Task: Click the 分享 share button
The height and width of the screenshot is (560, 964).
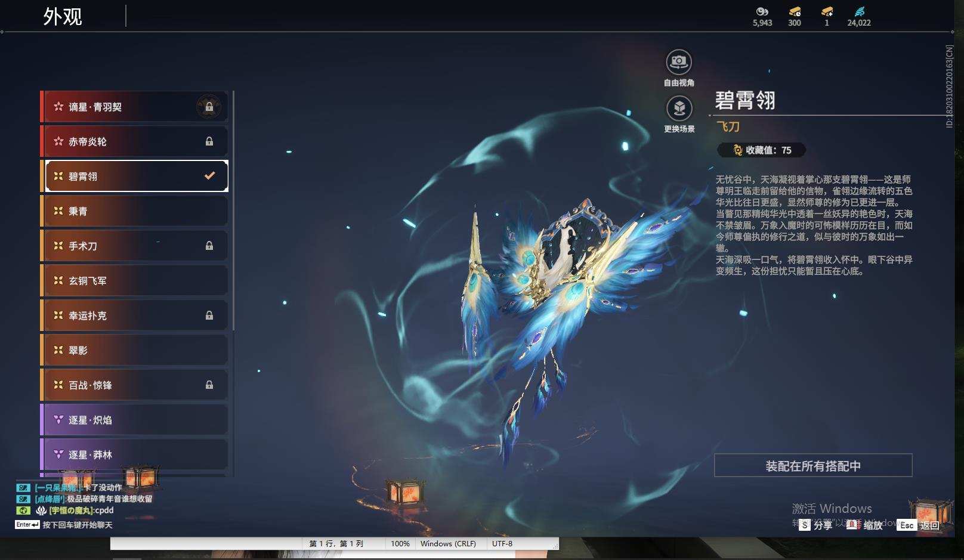Action: point(815,525)
